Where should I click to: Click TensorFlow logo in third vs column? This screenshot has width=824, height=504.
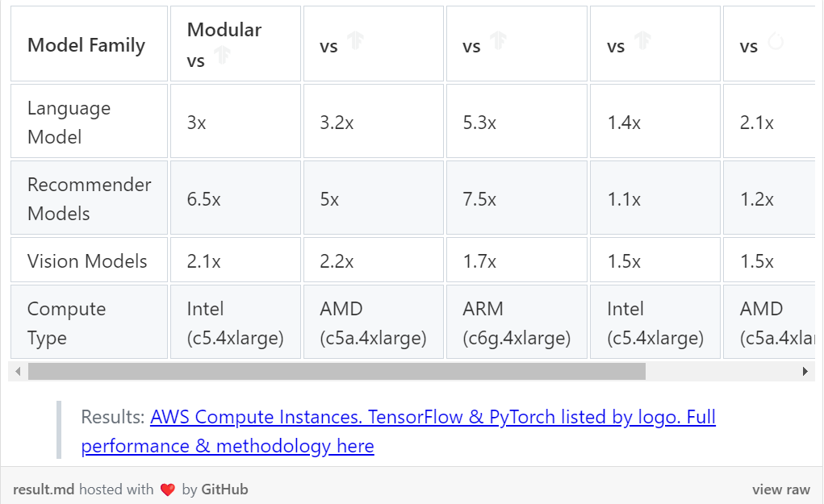point(498,40)
